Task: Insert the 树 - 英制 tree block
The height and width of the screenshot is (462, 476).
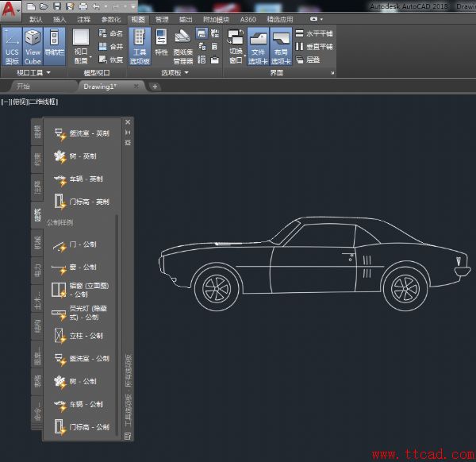Action: (75, 156)
